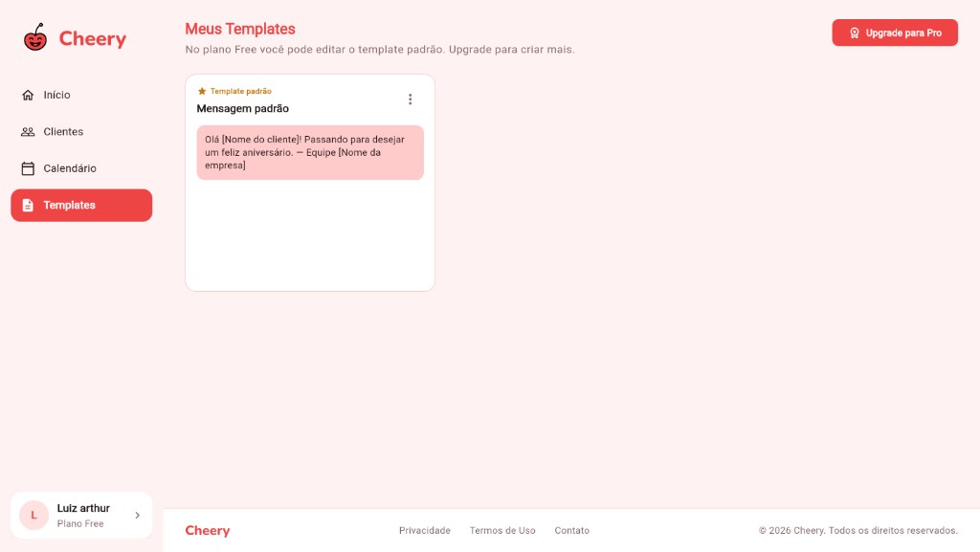Click the No plano Free description text
Image resolution: width=980 pixels, height=552 pixels.
click(x=379, y=50)
